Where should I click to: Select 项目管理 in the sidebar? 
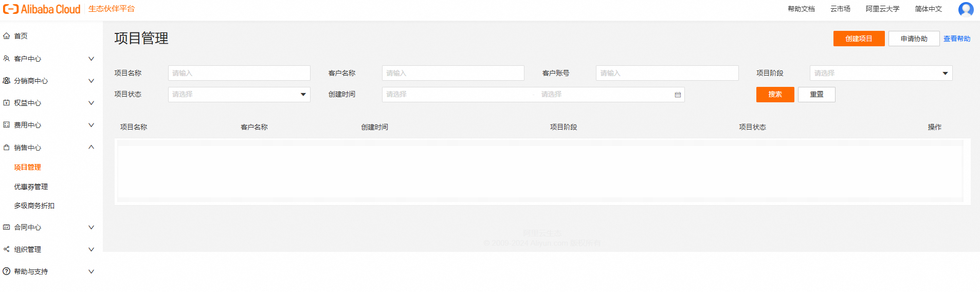coord(28,167)
